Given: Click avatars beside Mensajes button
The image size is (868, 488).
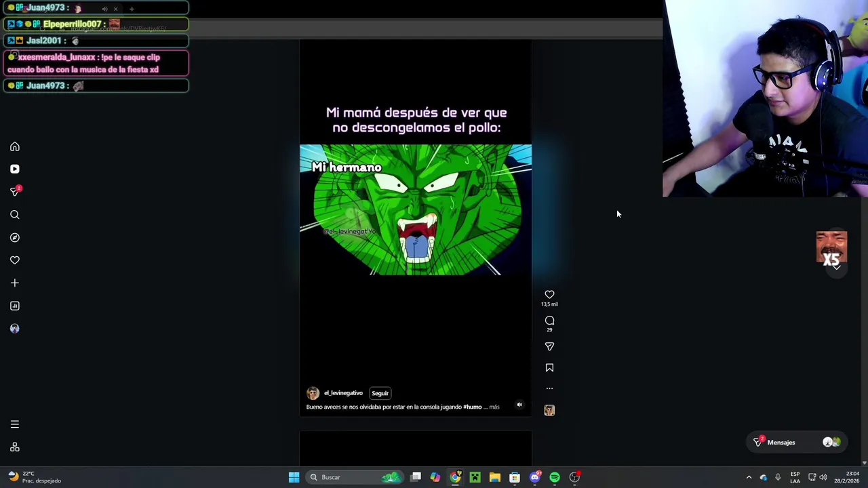Looking at the screenshot, I should [x=831, y=443].
